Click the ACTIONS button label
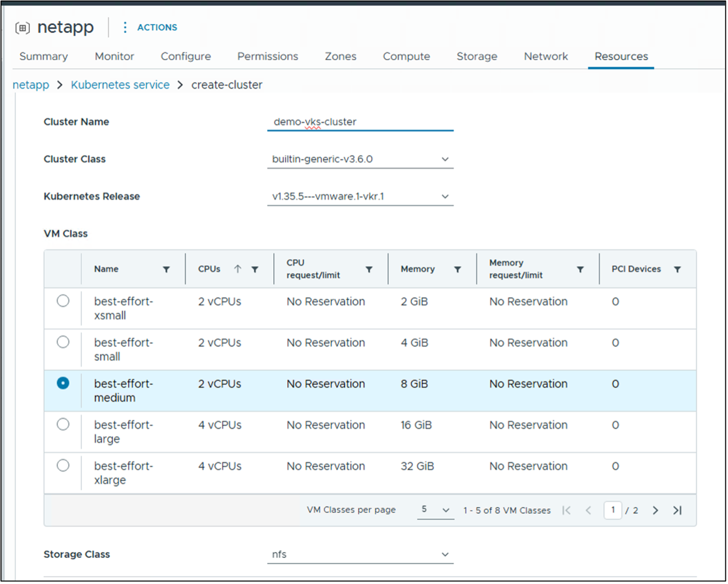Viewport: 728px width, 584px height. (157, 27)
